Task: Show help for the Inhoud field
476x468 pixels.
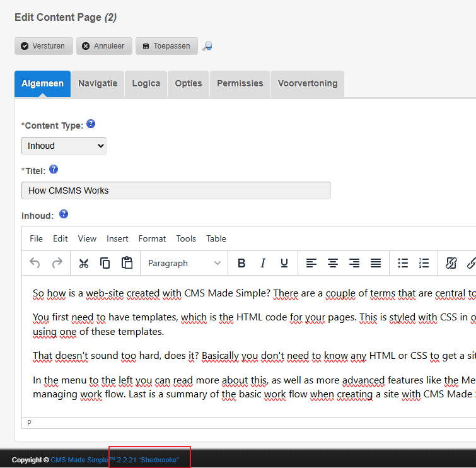Action: [64, 214]
